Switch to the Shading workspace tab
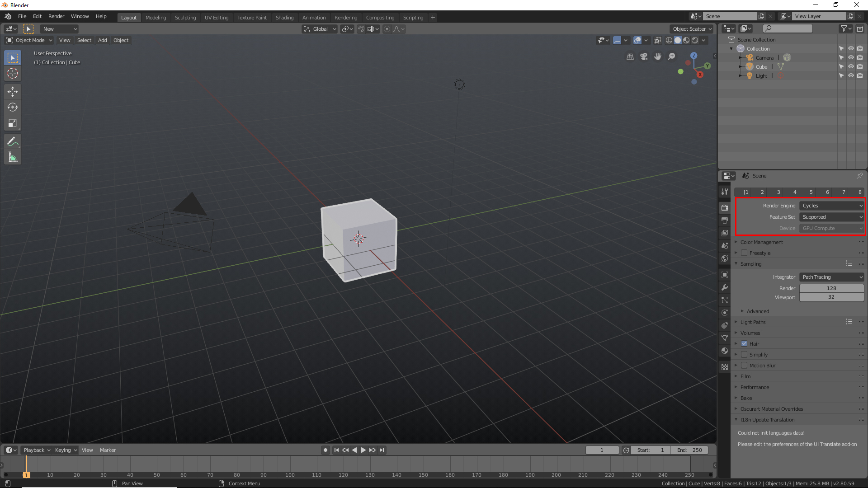The height and width of the screenshot is (488, 868). click(x=285, y=18)
